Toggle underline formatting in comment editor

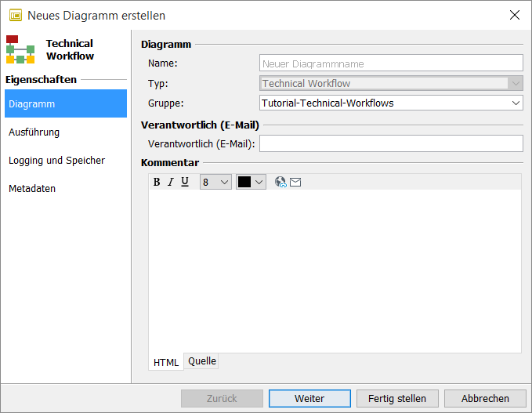(185, 182)
